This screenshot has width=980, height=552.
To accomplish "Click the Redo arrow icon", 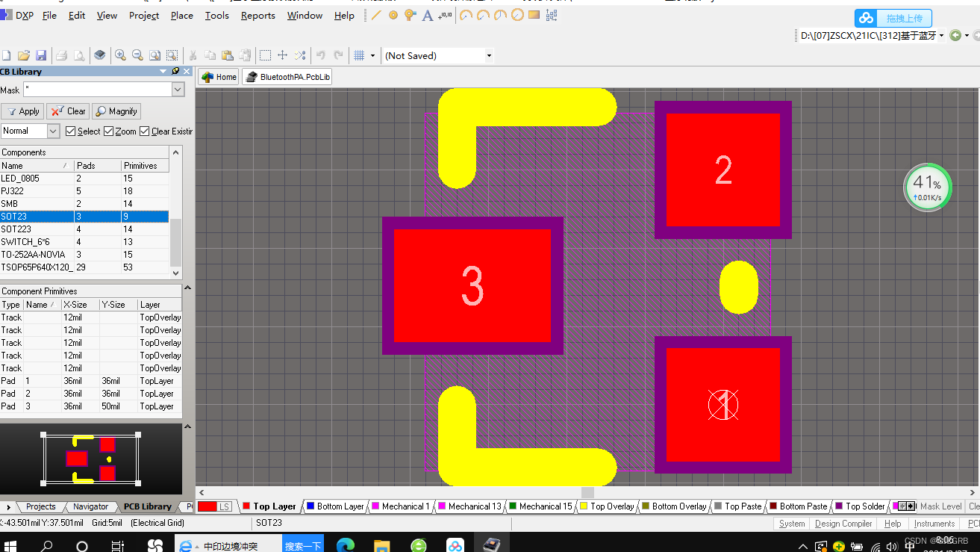I will coord(338,55).
